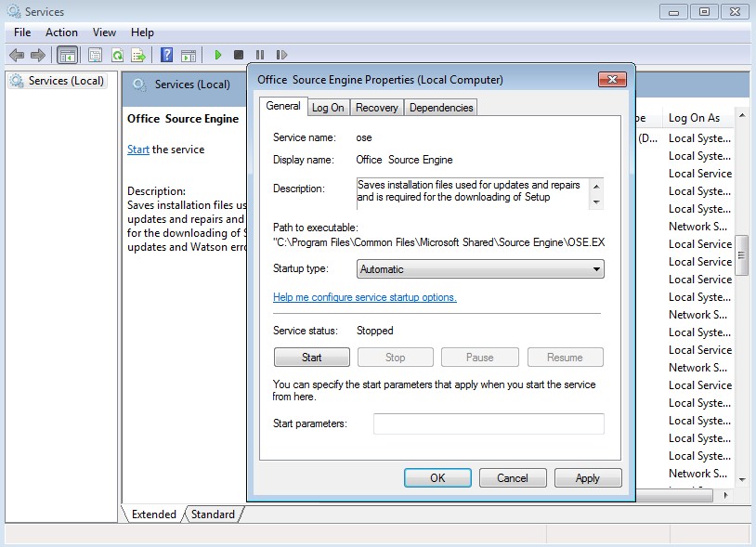Click the Services (Local) header magnifier icon
The width and height of the screenshot is (756, 547).
(x=139, y=85)
